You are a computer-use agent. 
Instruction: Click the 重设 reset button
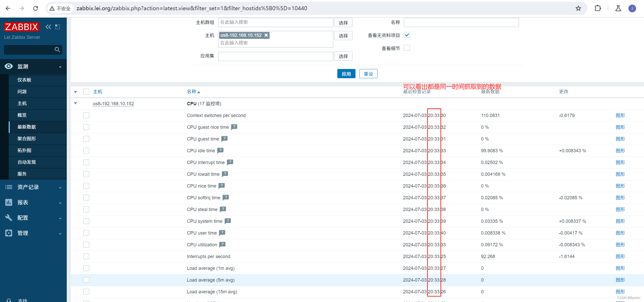[368, 74]
